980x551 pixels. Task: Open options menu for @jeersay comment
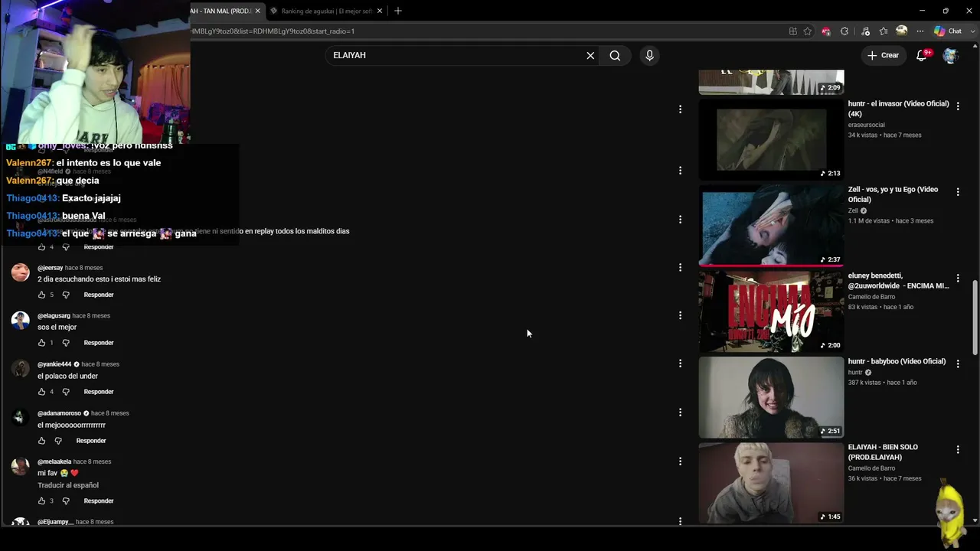[x=680, y=268]
